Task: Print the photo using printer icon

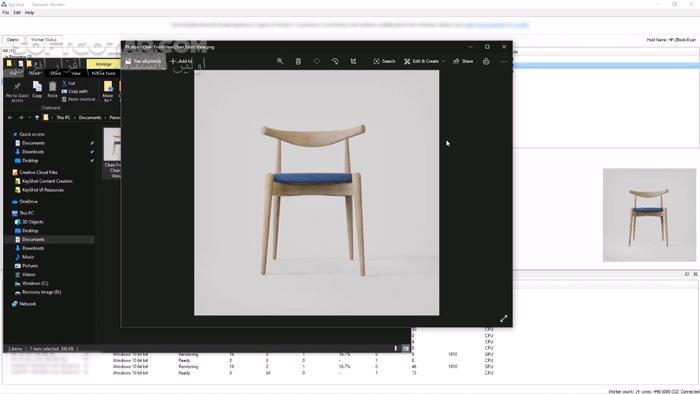Action: click(486, 61)
